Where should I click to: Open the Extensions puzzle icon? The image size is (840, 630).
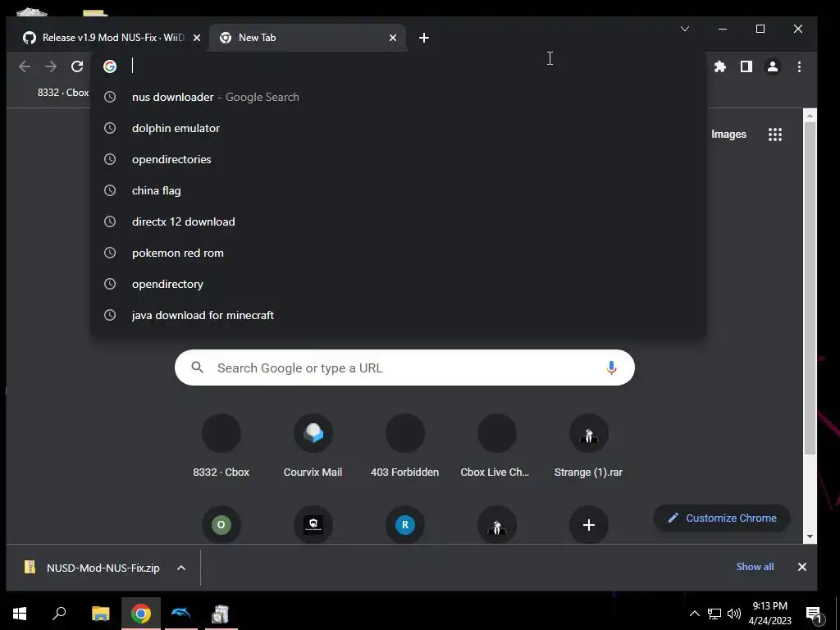[720, 66]
